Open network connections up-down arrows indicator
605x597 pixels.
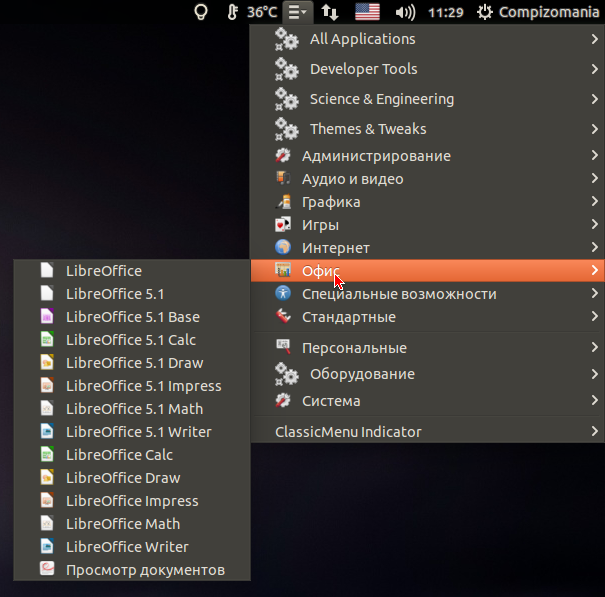pos(330,12)
